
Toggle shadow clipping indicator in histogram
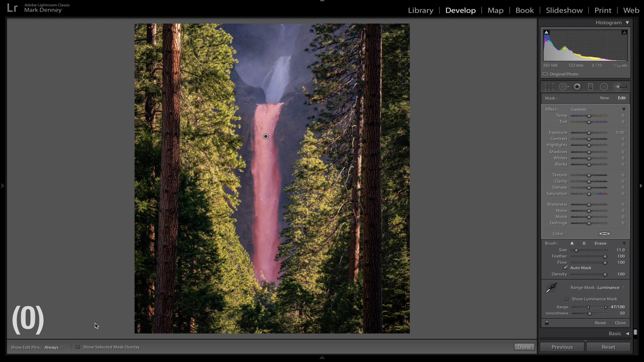[546, 32]
